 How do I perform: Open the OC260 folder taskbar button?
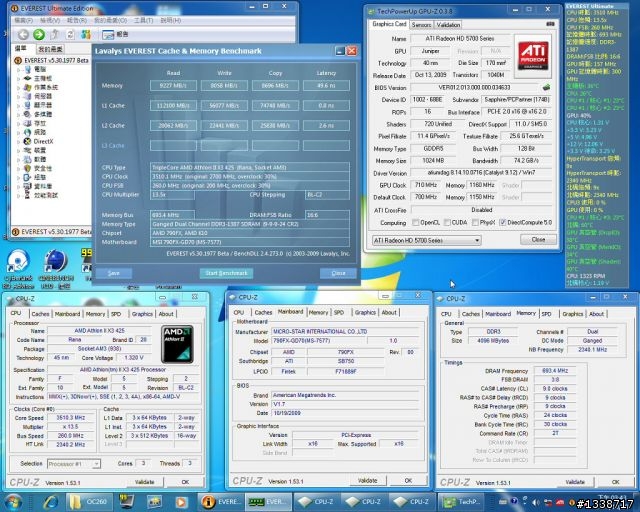pyautogui.click(x=88, y=501)
